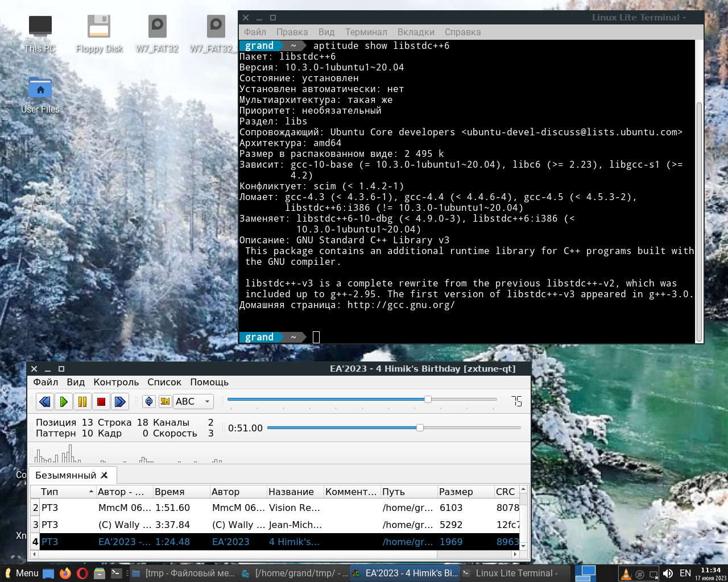Open the Терминал menu
The height and width of the screenshot is (582, 728).
tap(366, 32)
